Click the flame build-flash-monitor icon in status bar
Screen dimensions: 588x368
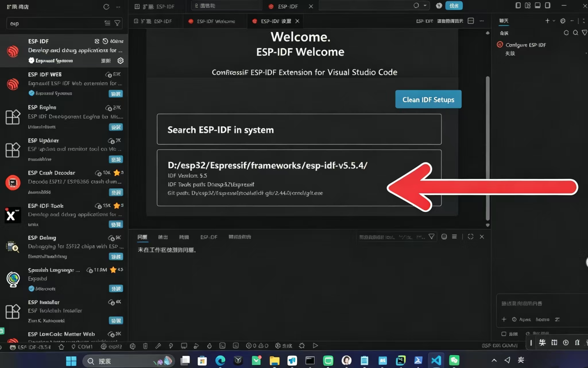[209, 346]
